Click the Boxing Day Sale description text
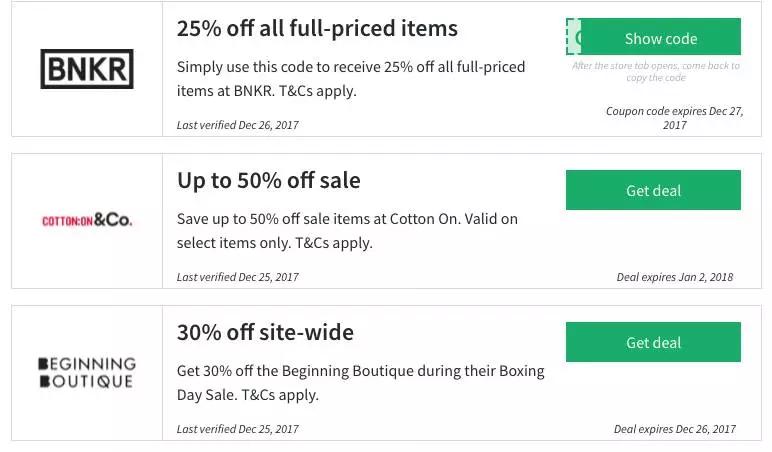The image size is (772, 452). pyautogui.click(x=360, y=383)
